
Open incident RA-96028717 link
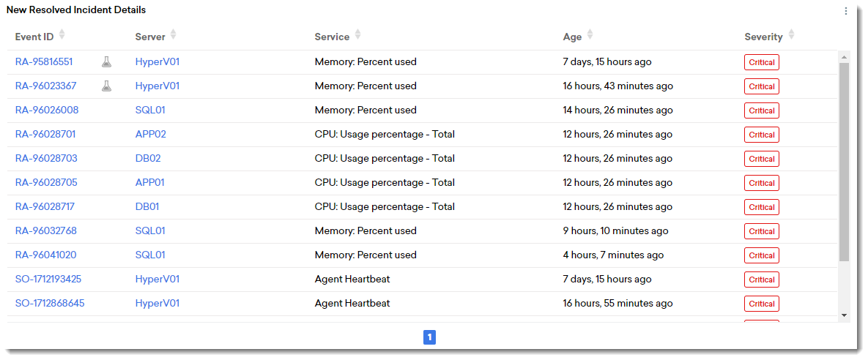pyautogui.click(x=45, y=207)
